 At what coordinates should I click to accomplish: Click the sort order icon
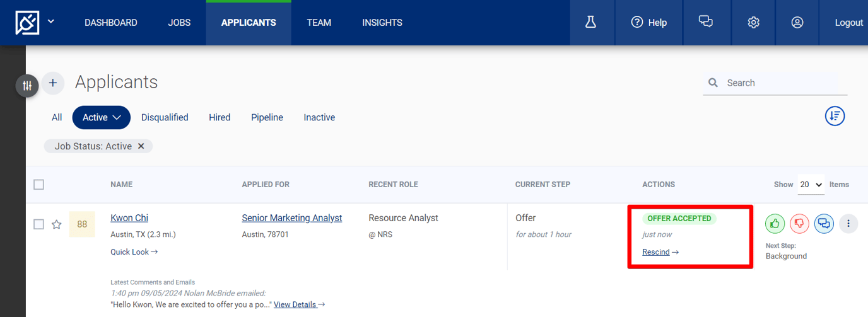(835, 116)
